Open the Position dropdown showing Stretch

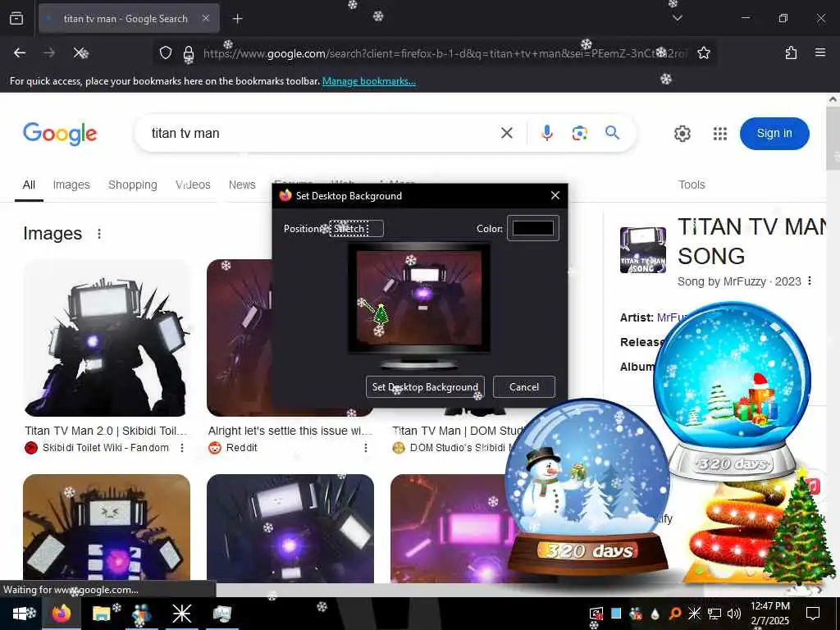pos(356,229)
